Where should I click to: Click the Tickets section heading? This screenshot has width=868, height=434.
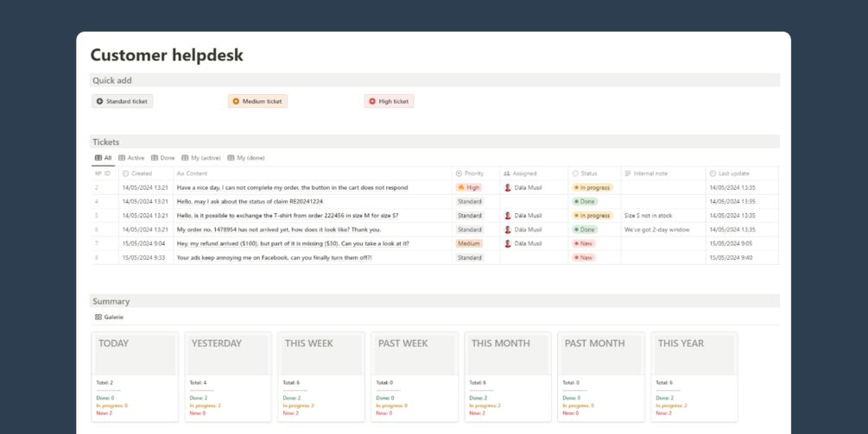[105, 142]
